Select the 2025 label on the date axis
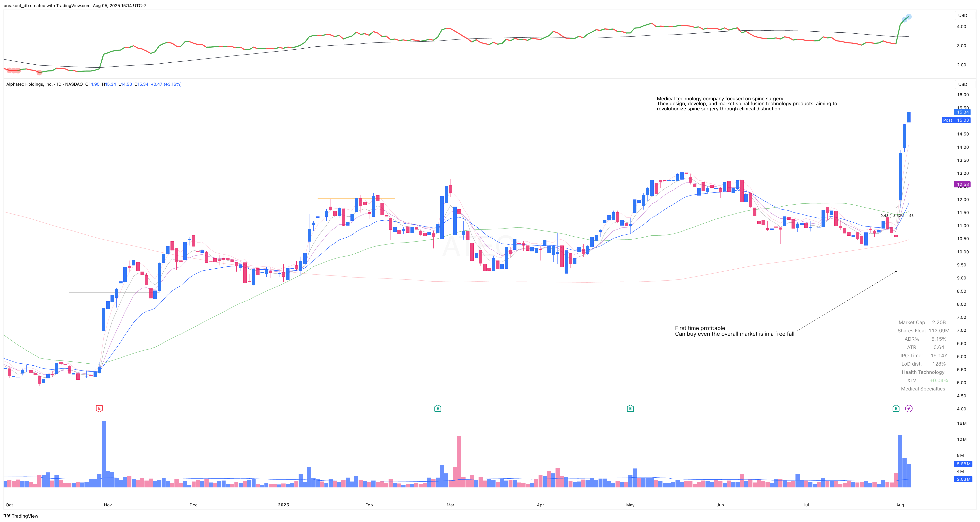This screenshot has width=980, height=522. point(283,504)
